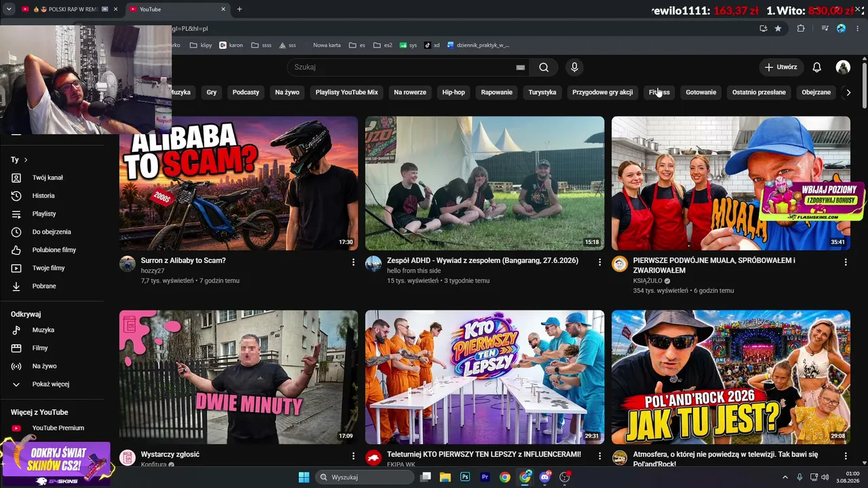Open Discord from the taskbar

point(545,477)
